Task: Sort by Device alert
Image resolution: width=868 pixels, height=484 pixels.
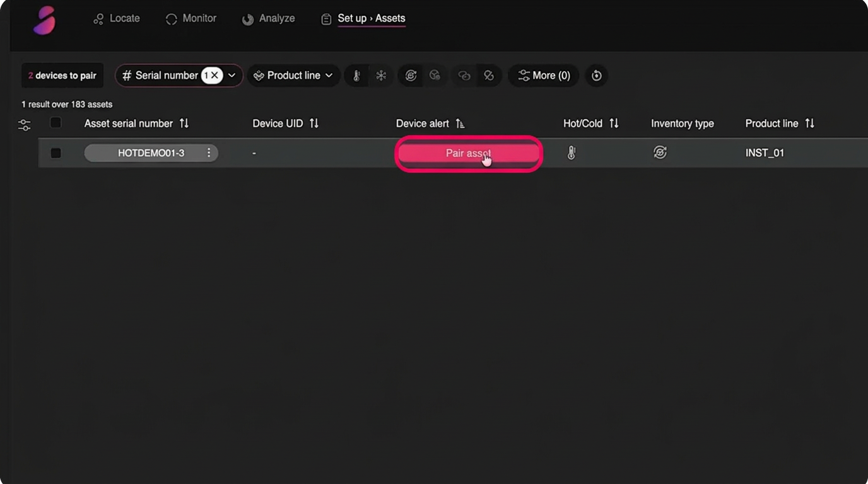Action: 460,124
